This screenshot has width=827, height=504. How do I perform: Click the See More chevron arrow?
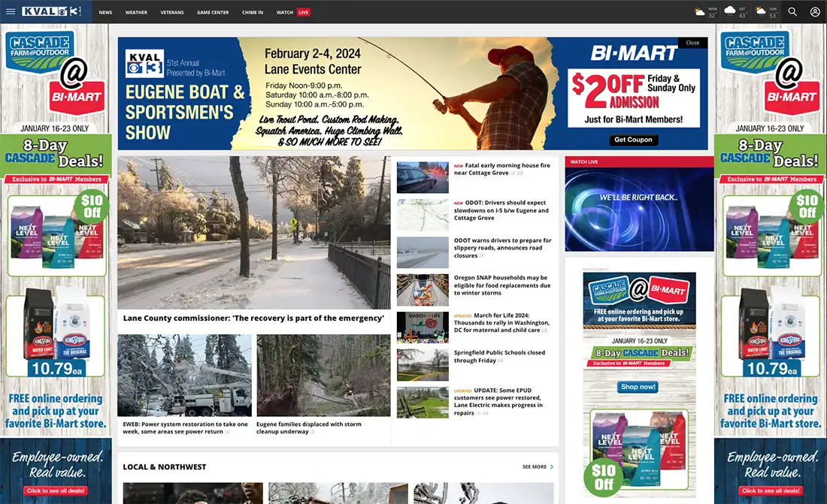click(552, 466)
